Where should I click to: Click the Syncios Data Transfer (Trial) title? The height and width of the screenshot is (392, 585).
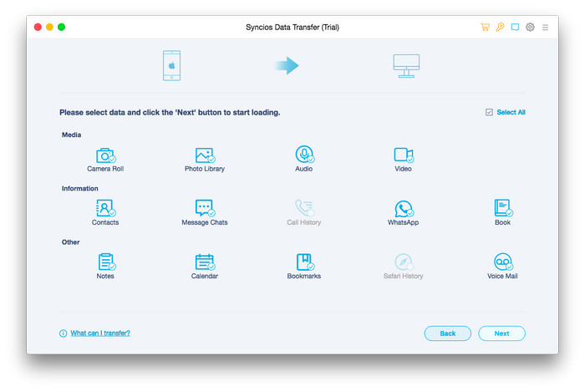tap(292, 28)
